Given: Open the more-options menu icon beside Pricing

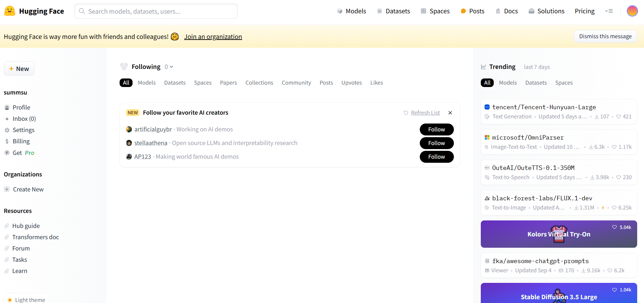Looking at the screenshot, I should 609,11.
